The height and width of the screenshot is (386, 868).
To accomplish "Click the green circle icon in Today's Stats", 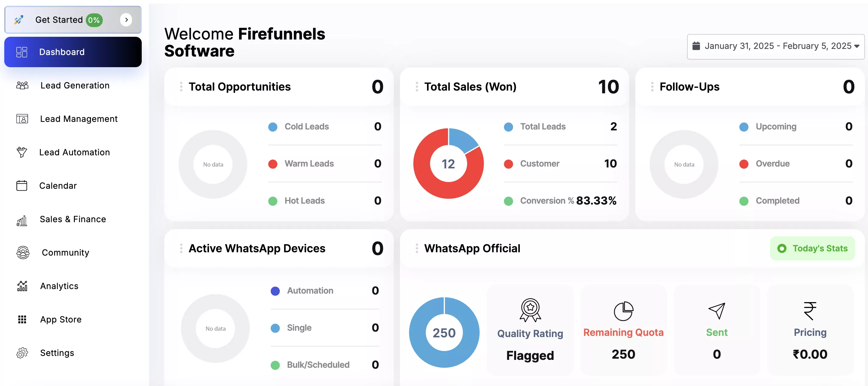I will pyautogui.click(x=782, y=249).
